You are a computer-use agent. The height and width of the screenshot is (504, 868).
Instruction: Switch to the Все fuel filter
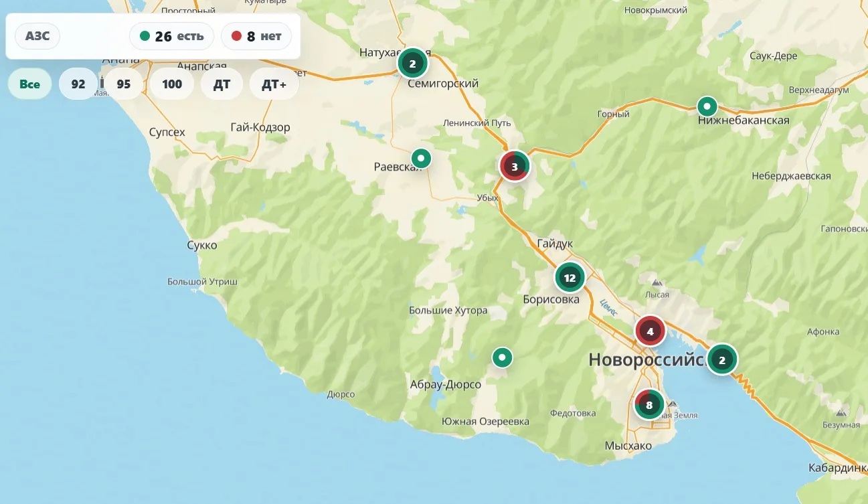[x=29, y=84]
